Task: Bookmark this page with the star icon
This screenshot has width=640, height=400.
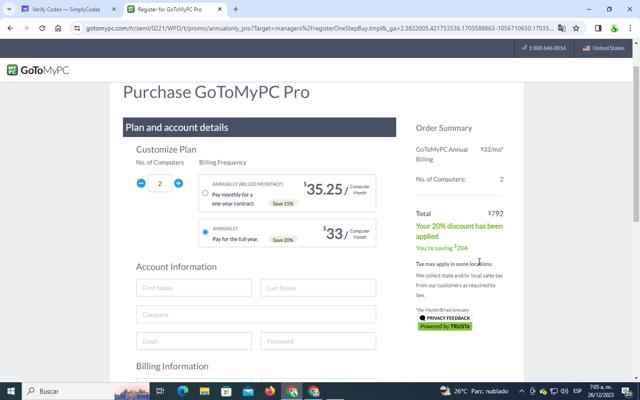Action: (576, 28)
